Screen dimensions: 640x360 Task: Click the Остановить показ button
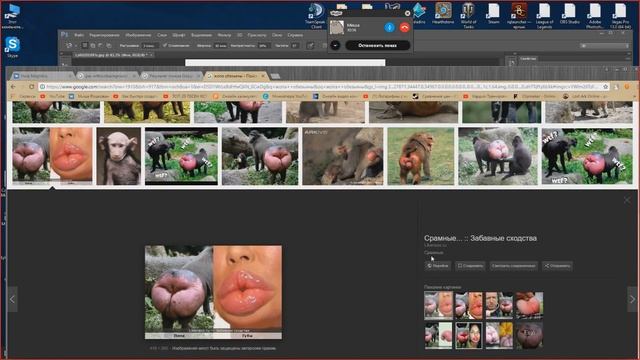[x=378, y=45]
